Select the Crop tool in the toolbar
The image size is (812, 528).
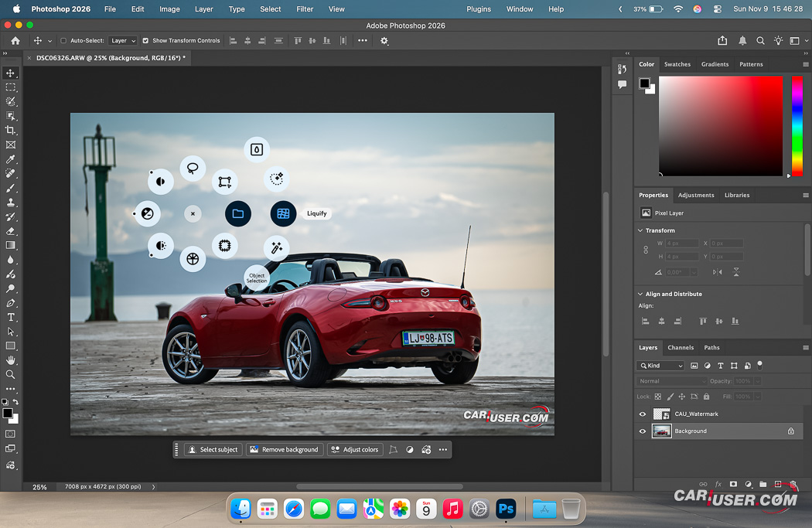[x=11, y=130]
